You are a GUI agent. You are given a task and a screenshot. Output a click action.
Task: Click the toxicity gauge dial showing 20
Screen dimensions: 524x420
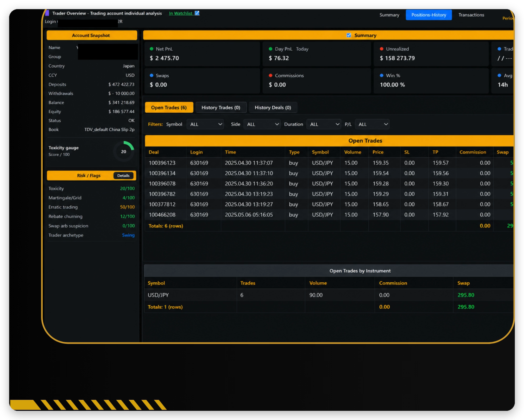coord(124,152)
